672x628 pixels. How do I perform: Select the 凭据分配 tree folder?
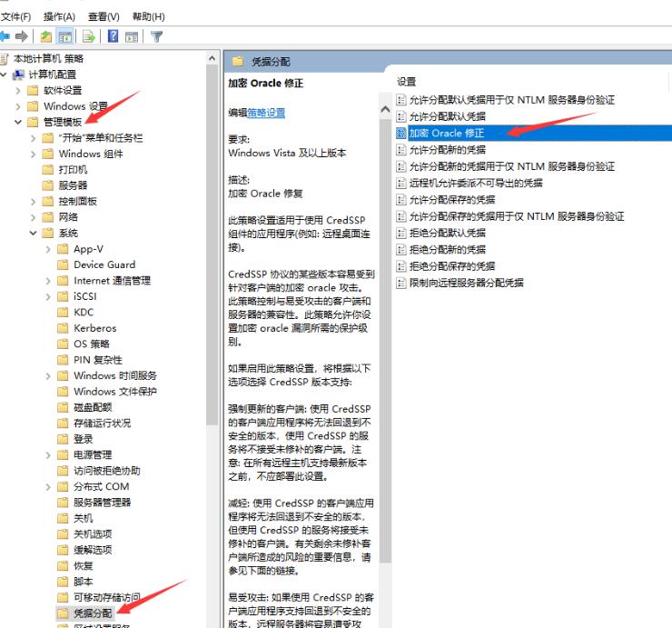pos(93,613)
